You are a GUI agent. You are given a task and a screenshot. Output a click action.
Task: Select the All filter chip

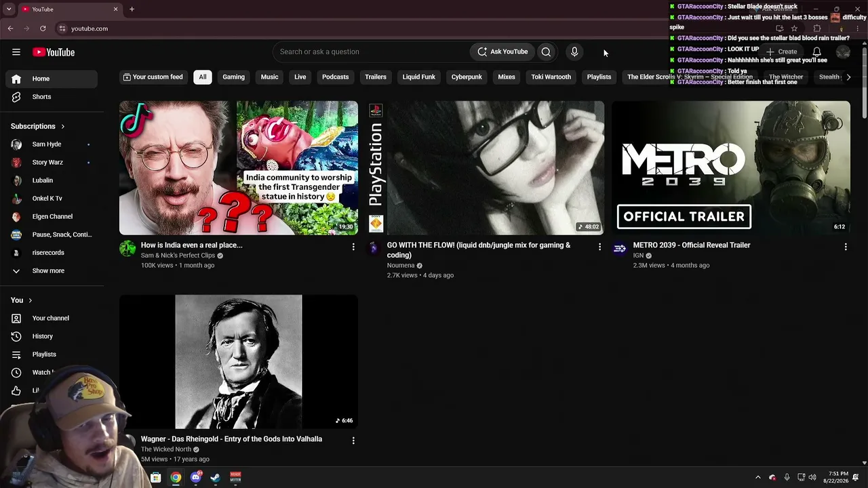coord(203,77)
